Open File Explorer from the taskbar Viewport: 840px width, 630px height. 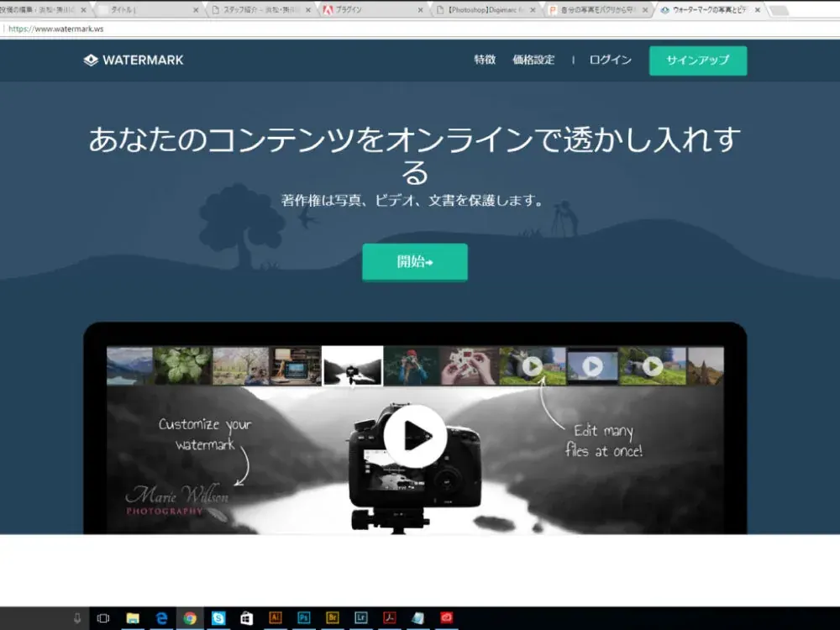[133, 618]
